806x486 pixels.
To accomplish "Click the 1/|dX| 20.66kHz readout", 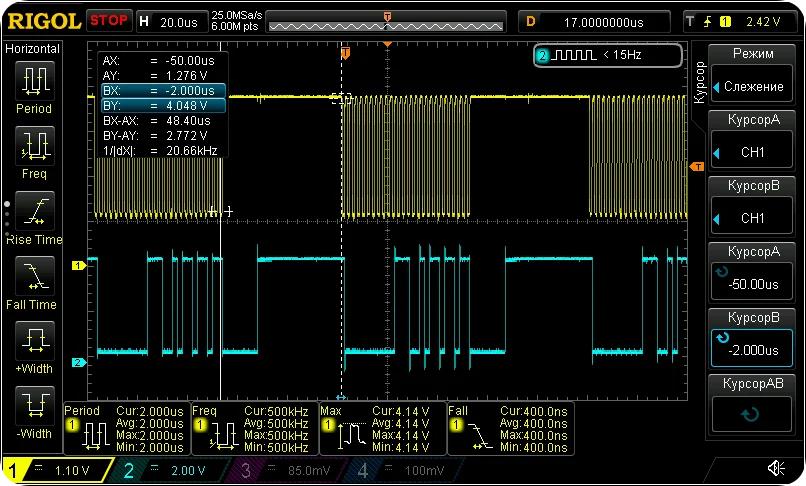I will (160, 151).
